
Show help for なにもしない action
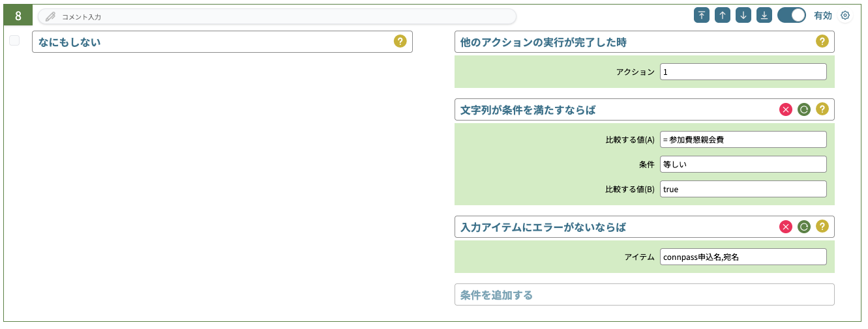[x=400, y=41]
